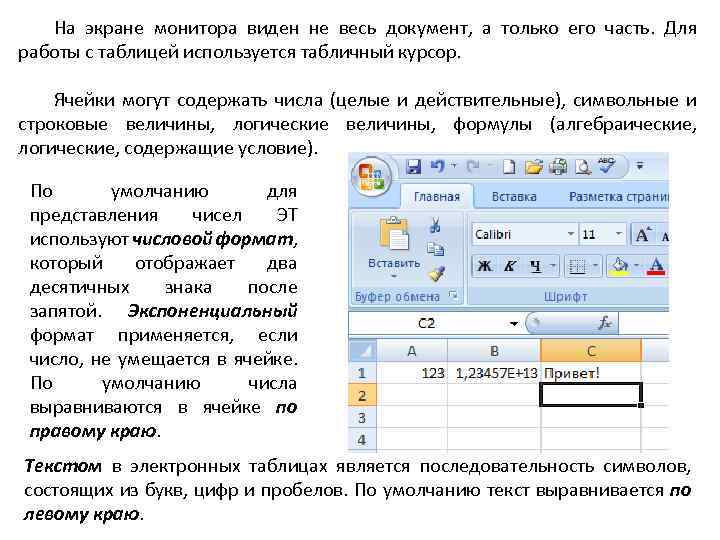Open the Буфер обмена dialog launcher
This screenshot has width=720, height=540.
[454, 295]
